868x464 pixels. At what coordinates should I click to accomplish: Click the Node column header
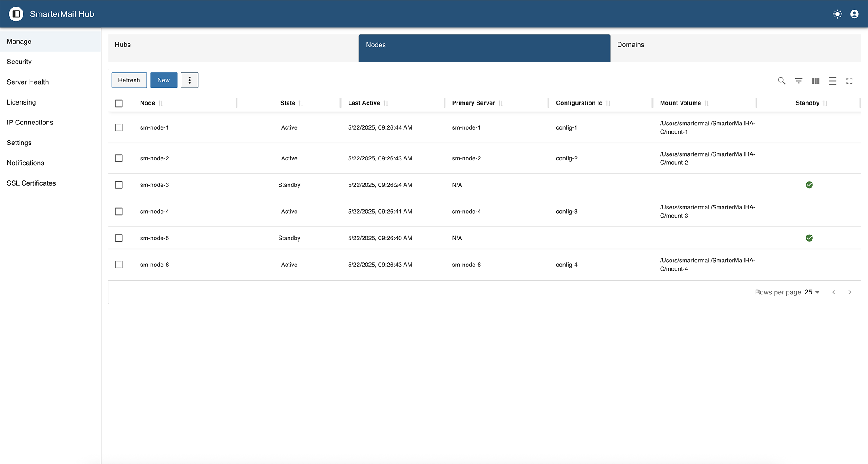click(x=148, y=103)
